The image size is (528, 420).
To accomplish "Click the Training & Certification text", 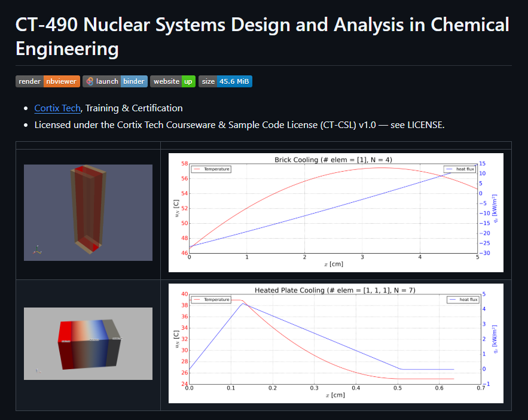I will click(134, 108).
